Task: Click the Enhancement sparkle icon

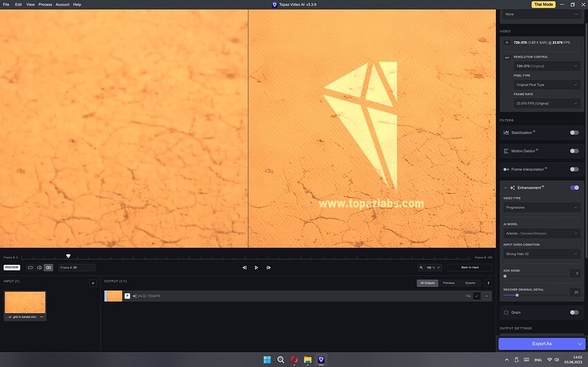Action: [512, 187]
